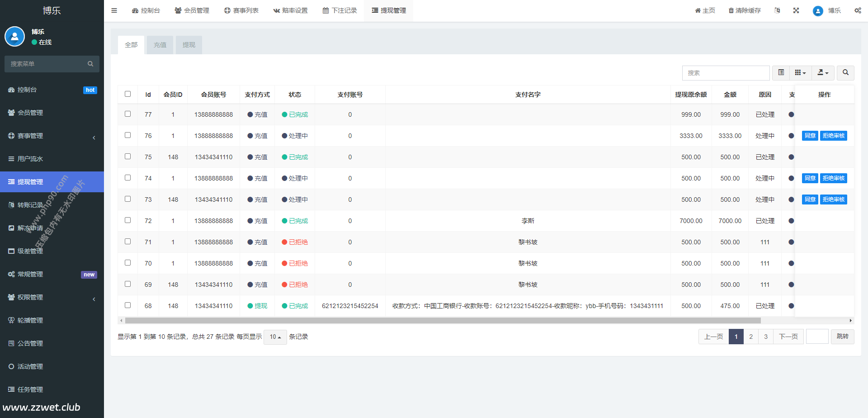This screenshot has width=868, height=418.
Task: Open 转账记录 in the sidebar
Action: (52, 205)
